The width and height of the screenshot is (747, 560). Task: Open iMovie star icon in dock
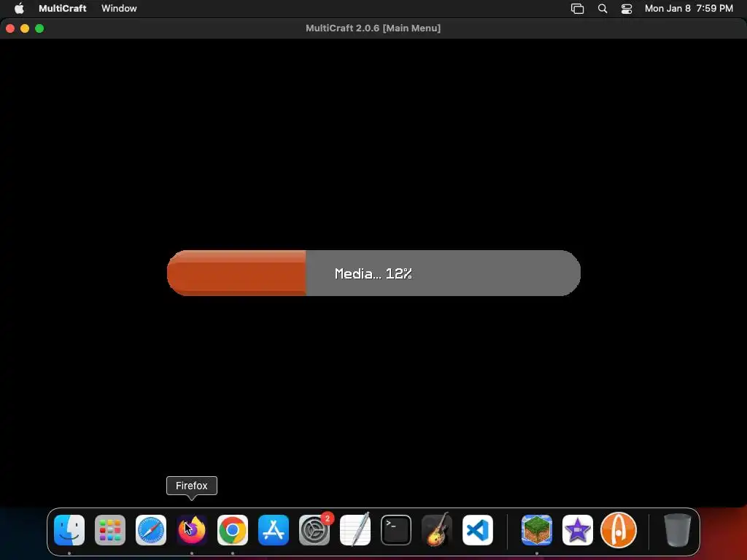coord(578,530)
